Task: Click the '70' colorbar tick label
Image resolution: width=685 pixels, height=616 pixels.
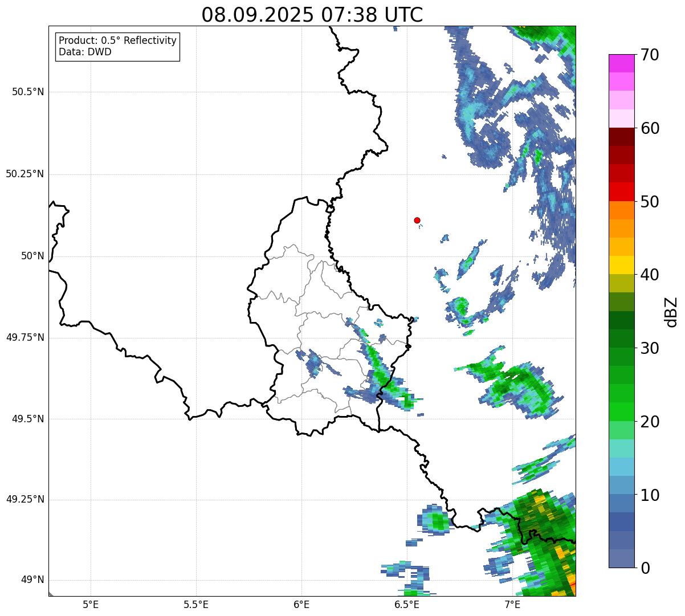Action: tap(650, 55)
